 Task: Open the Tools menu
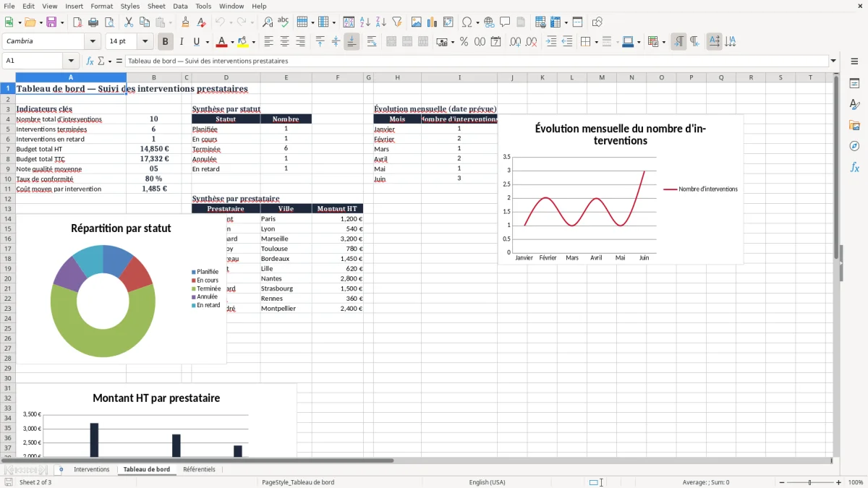[x=203, y=6]
